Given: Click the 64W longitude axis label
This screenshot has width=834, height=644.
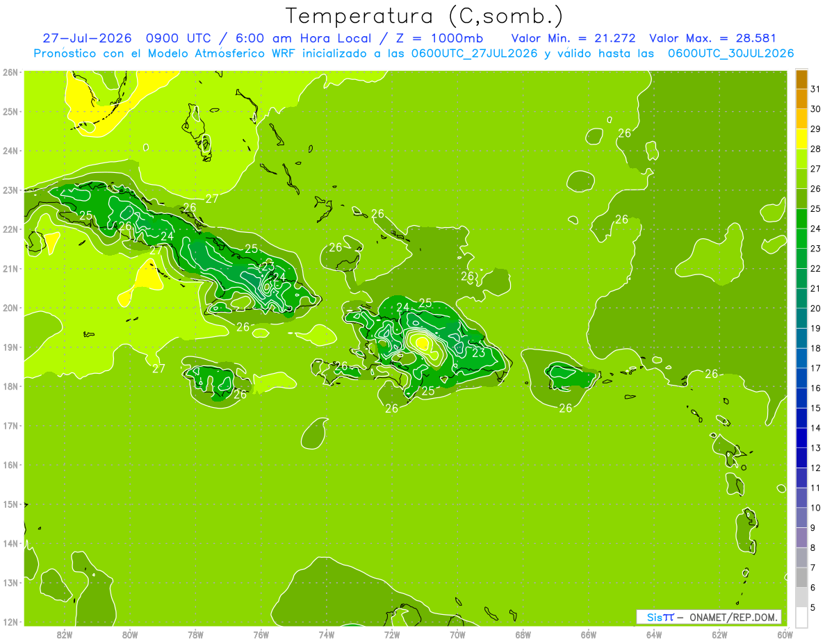Looking at the screenshot, I should point(654,634).
